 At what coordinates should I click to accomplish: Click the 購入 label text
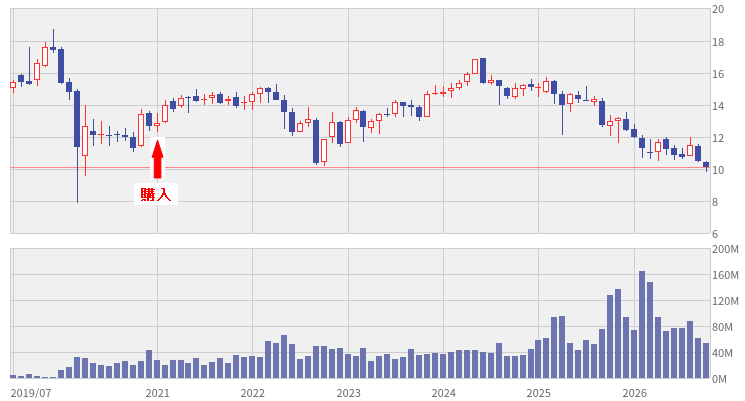(x=156, y=194)
